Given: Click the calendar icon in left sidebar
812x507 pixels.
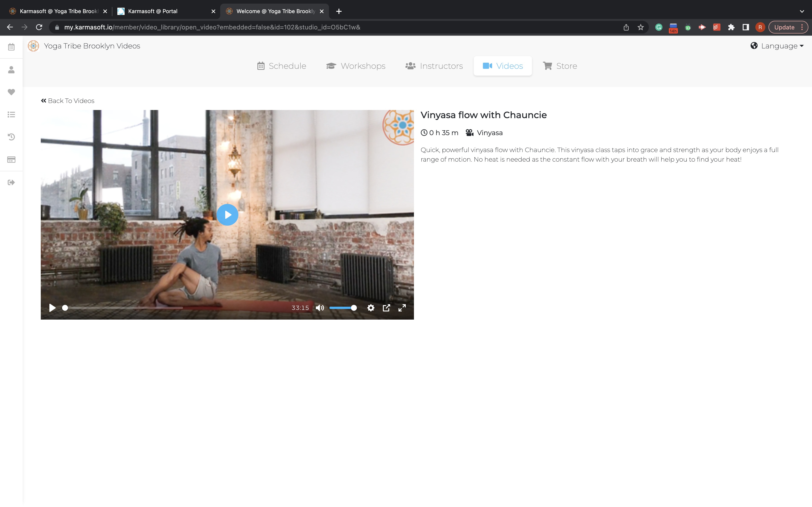Looking at the screenshot, I should (x=11, y=47).
